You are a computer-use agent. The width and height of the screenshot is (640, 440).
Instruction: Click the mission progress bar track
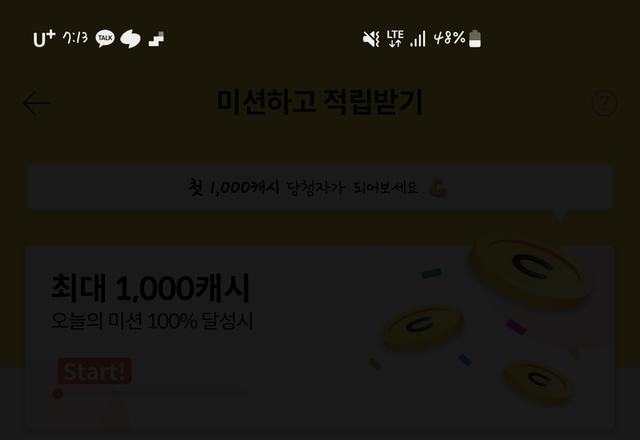click(x=150, y=394)
